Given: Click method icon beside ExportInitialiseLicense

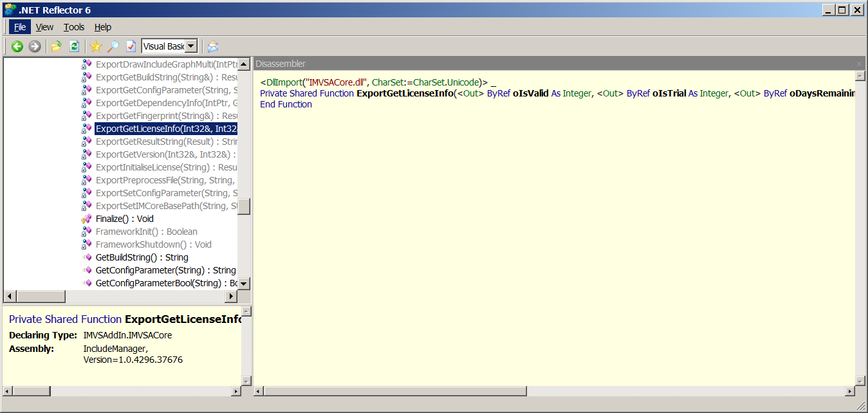Looking at the screenshot, I should (87, 167).
